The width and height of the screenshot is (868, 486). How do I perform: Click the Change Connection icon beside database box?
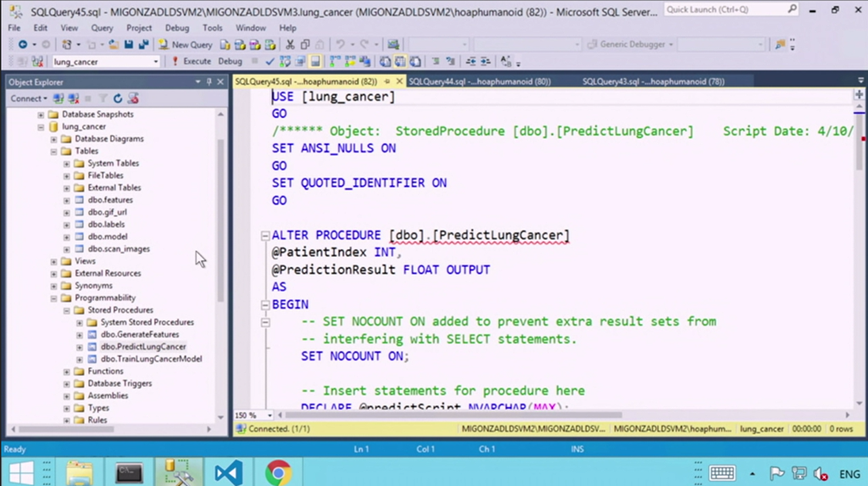[37, 62]
